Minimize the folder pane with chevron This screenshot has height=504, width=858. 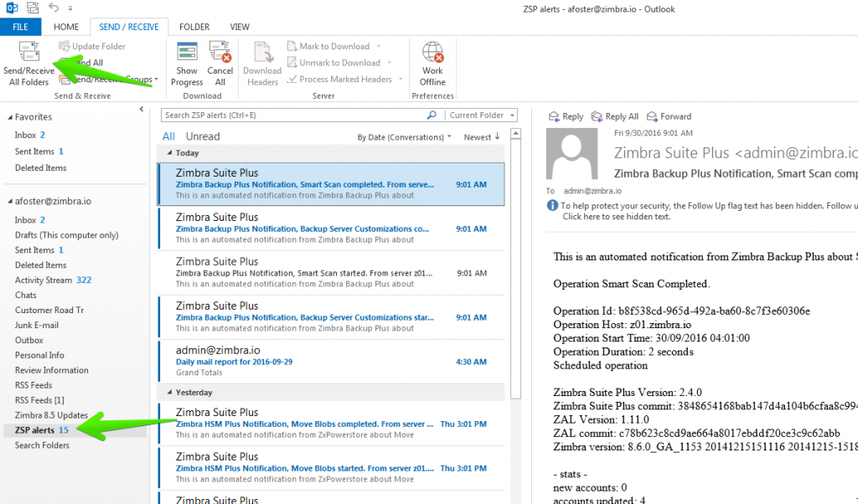click(x=141, y=110)
